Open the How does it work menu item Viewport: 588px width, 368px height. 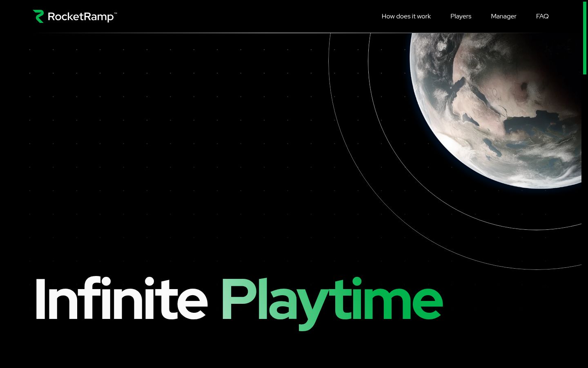(406, 16)
